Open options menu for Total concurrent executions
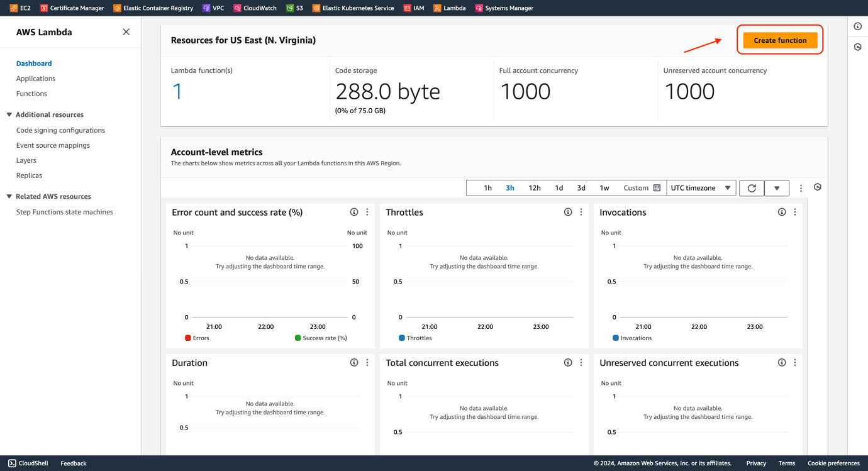This screenshot has width=868, height=471. [581, 363]
